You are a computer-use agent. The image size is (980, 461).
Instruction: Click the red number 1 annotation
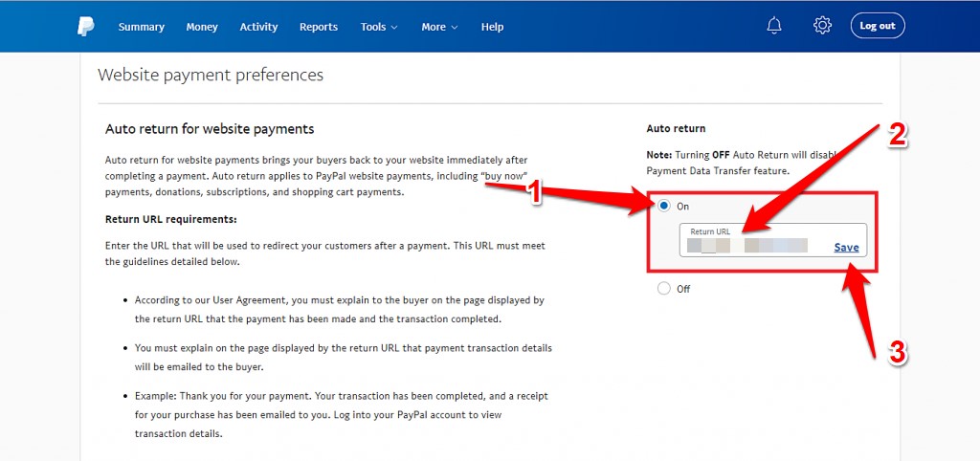point(536,194)
